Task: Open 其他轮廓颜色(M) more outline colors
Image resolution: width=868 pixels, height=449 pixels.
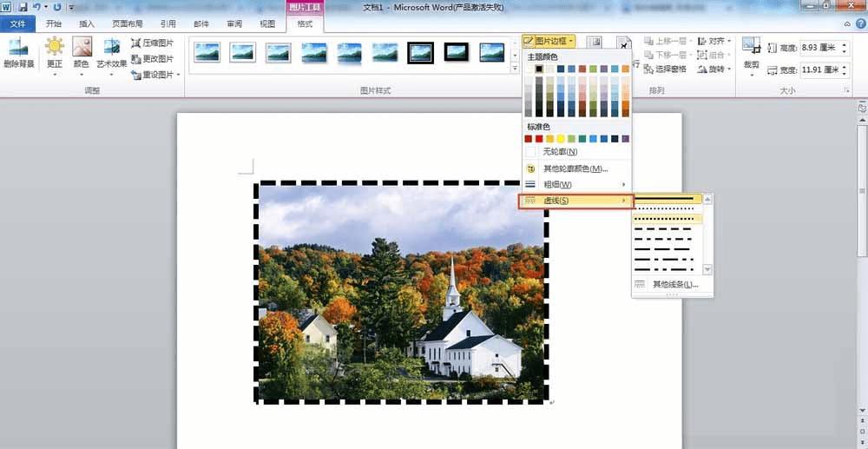Action: [x=577, y=168]
